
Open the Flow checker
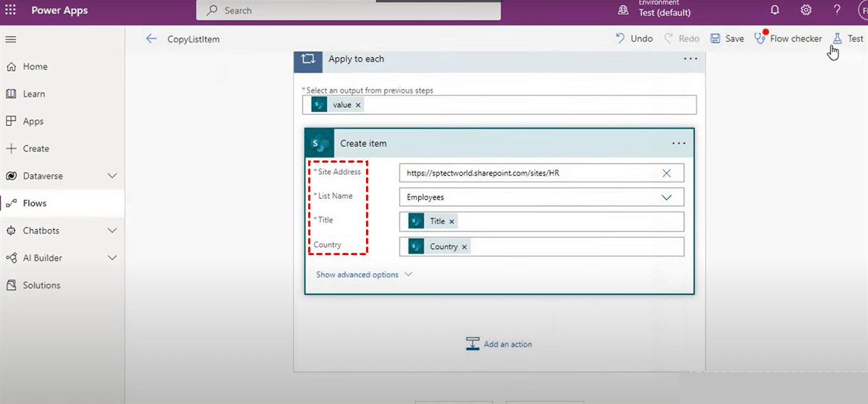coord(788,39)
